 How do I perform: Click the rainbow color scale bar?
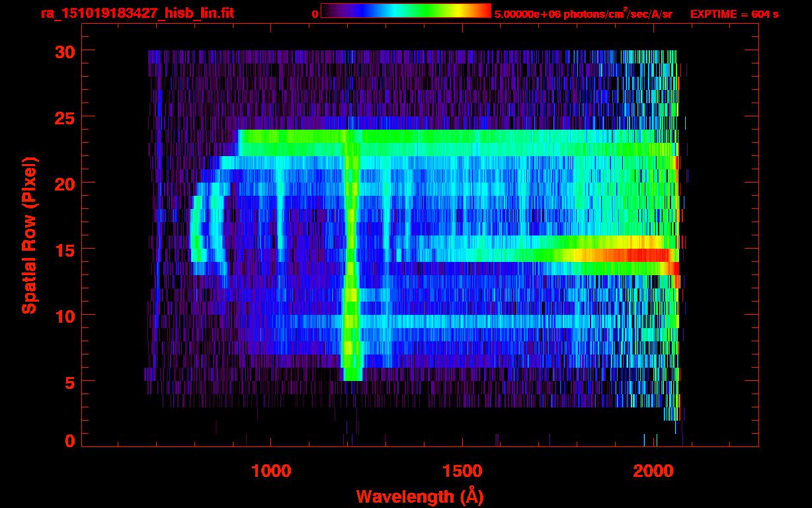click(x=406, y=11)
